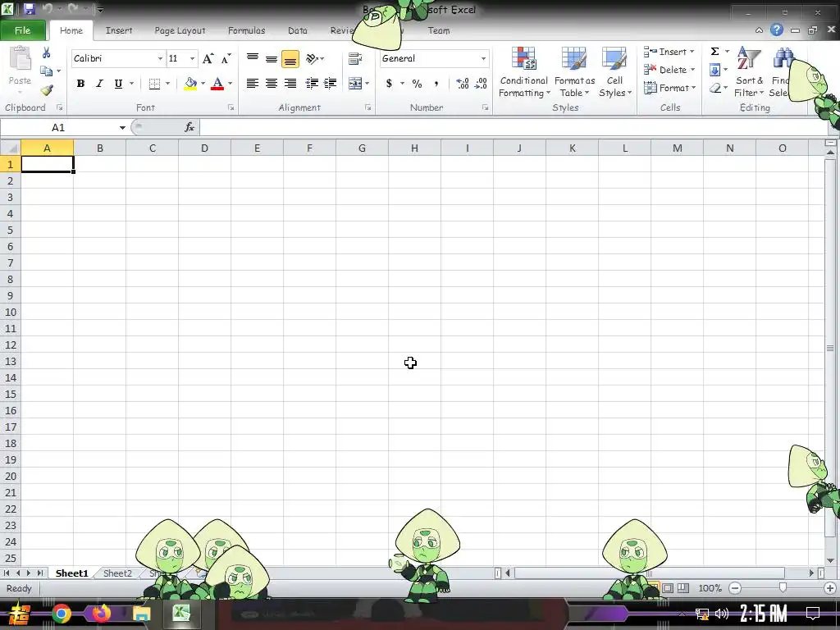Open the Name Box dropdown arrow
840x630 pixels.
point(122,127)
